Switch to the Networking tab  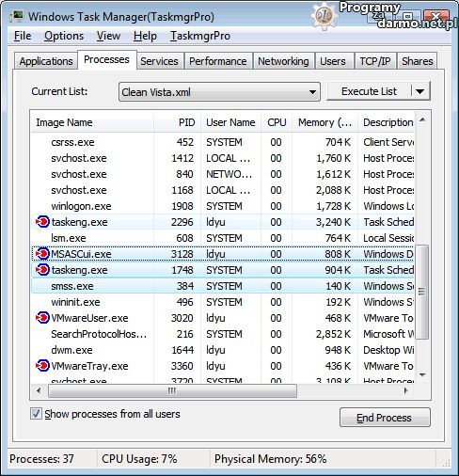coord(283,61)
